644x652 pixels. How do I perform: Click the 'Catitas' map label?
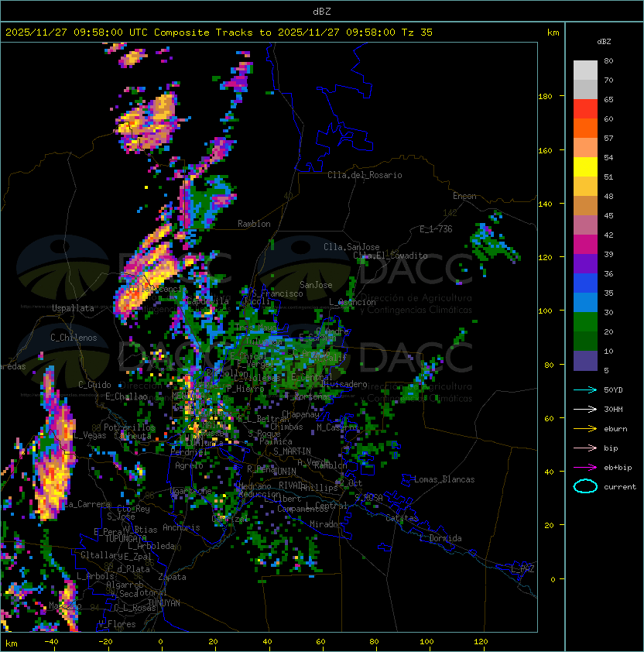pos(402,518)
